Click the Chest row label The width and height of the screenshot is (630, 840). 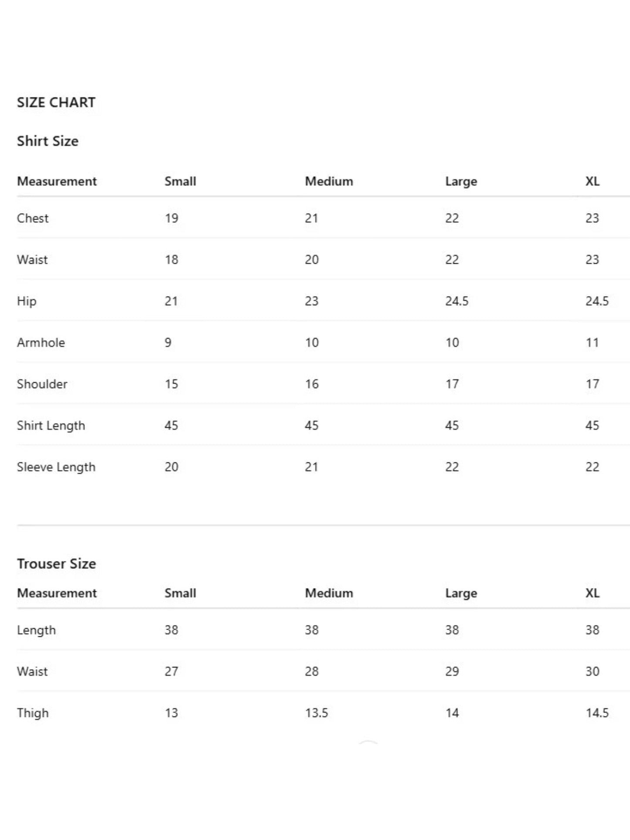[x=33, y=218]
